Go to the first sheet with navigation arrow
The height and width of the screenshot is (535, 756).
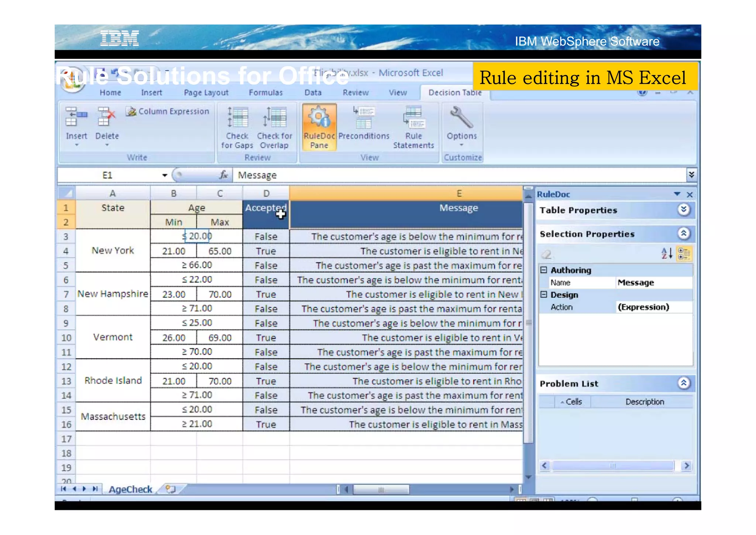pyautogui.click(x=63, y=489)
